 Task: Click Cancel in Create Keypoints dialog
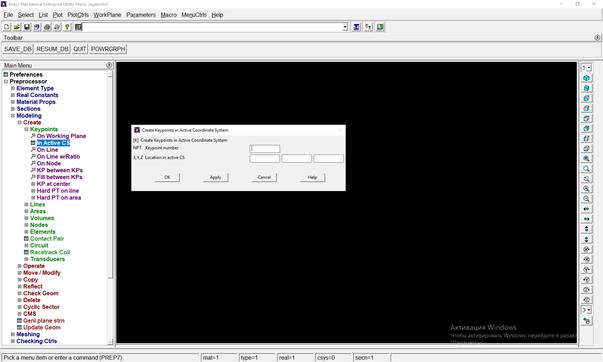pos(264,177)
